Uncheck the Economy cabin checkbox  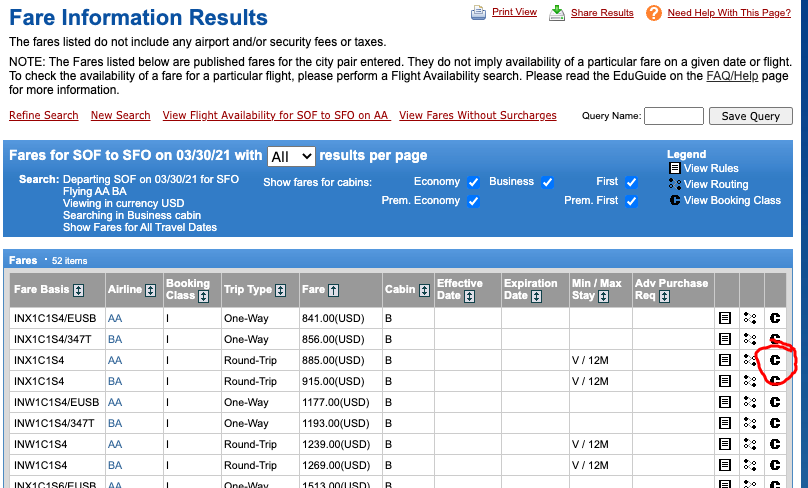click(x=473, y=182)
